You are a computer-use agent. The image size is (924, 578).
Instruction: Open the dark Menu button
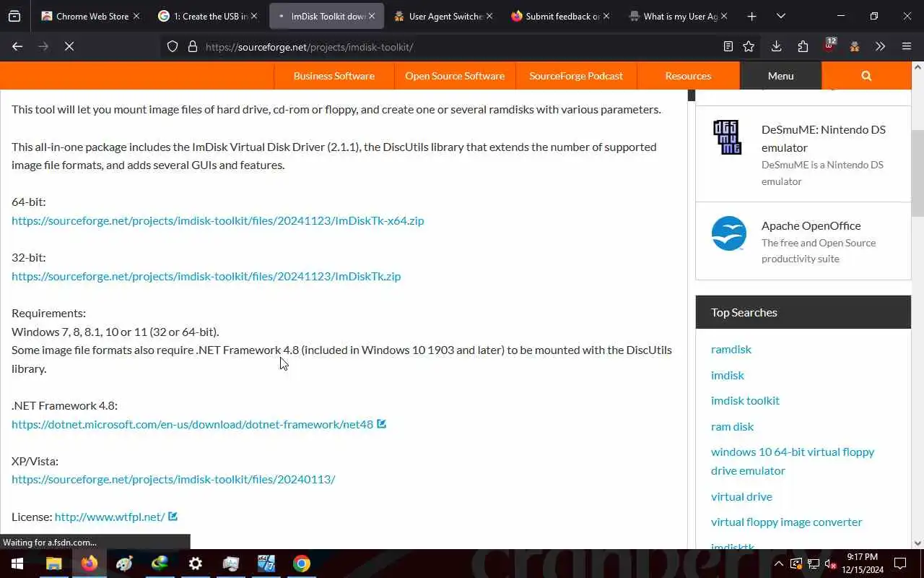tap(780, 76)
